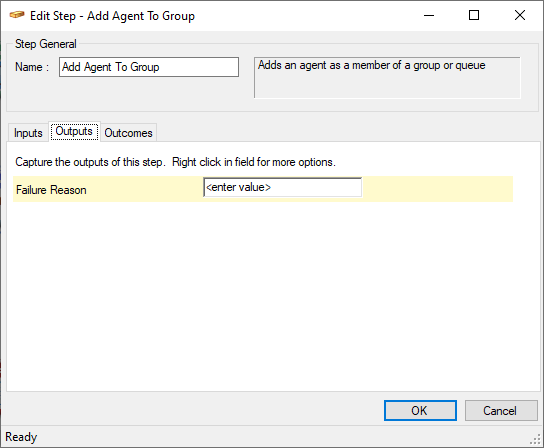Confirm changes with the OK button
This screenshot has height=448, width=544.
tap(420, 411)
